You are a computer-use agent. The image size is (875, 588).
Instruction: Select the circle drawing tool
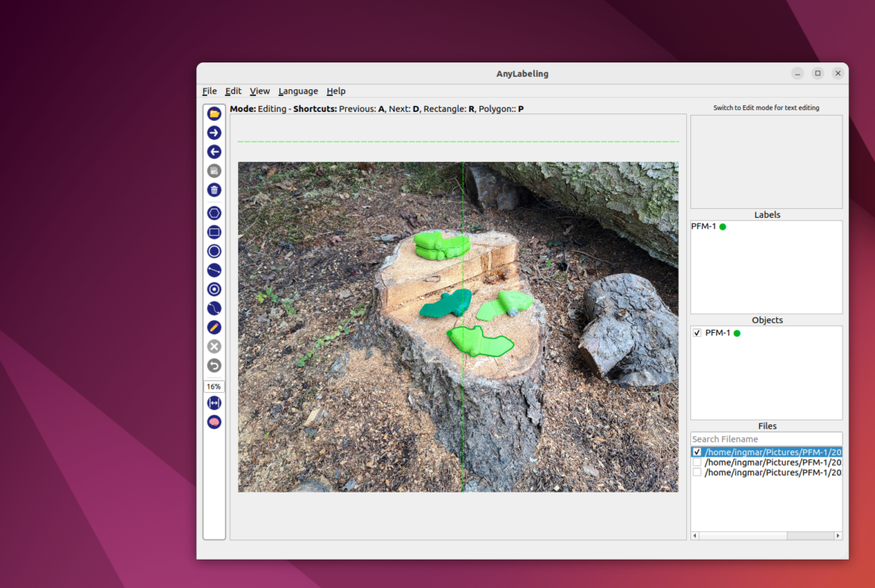[214, 251]
